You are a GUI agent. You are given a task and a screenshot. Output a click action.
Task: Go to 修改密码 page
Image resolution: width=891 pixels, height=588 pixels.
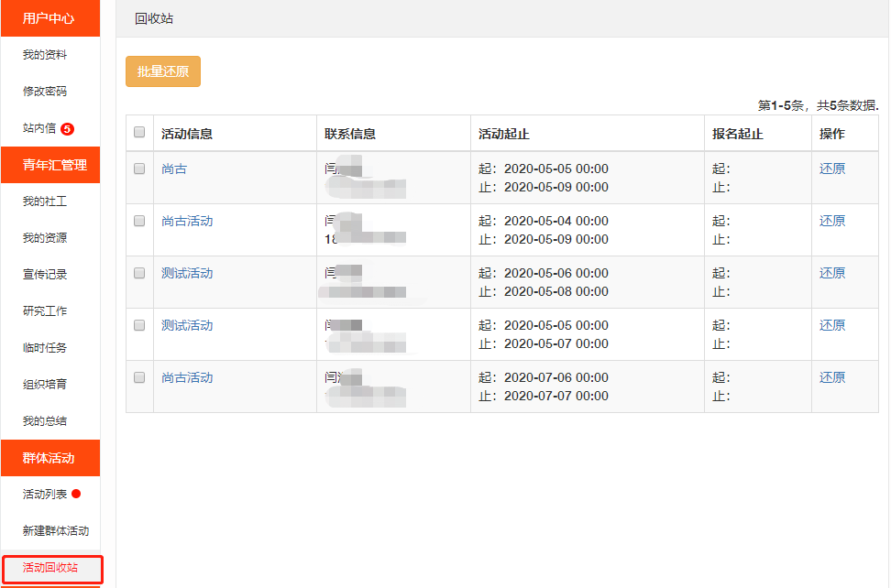[45, 92]
